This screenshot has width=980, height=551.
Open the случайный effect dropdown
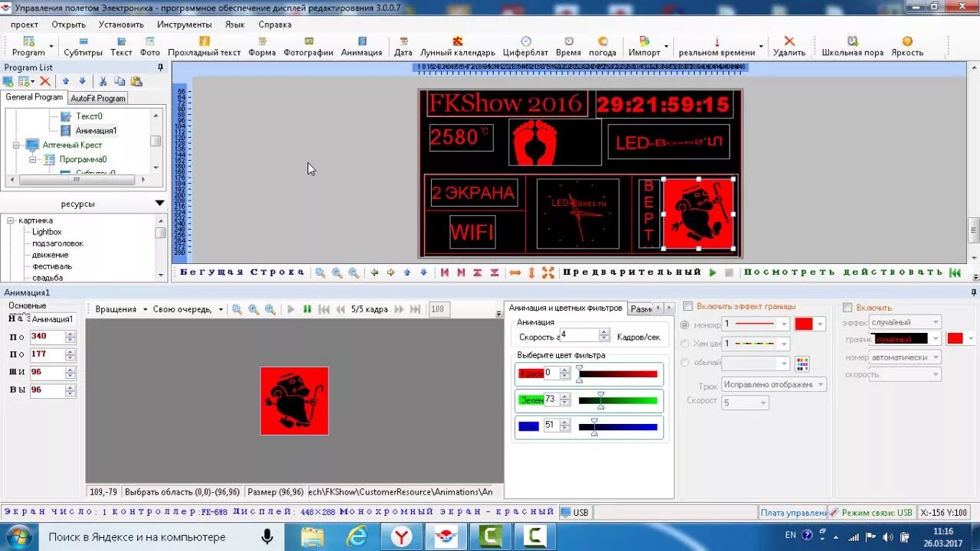[905, 322]
